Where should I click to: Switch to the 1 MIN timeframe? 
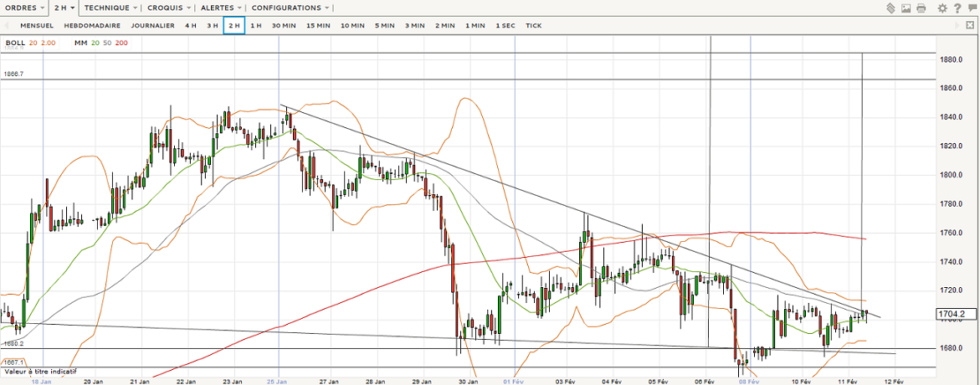click(x=475, y=26)
